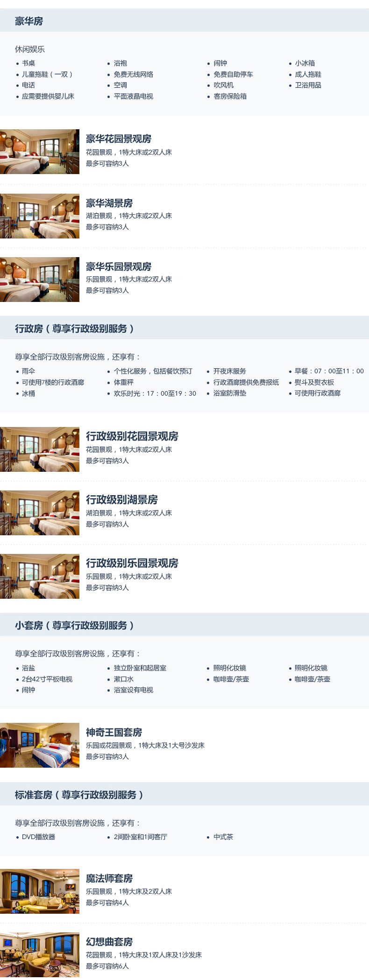
Task: Click the 标准套房（尊享行政级别服务） header
Action: click(184, 794)
